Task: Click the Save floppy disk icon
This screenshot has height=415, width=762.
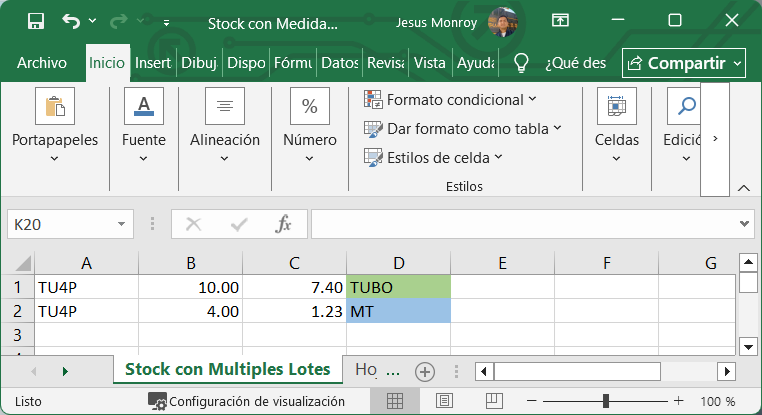Action: pos(36,21)
